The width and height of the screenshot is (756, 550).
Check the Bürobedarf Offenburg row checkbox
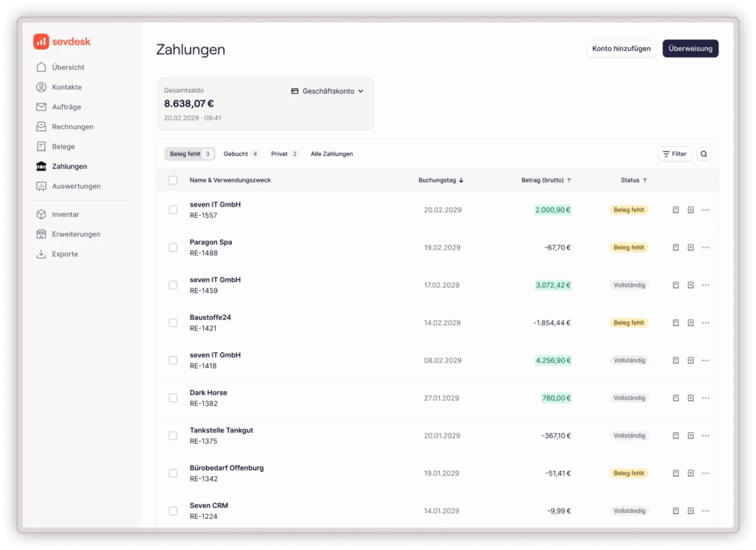(173, 474)
